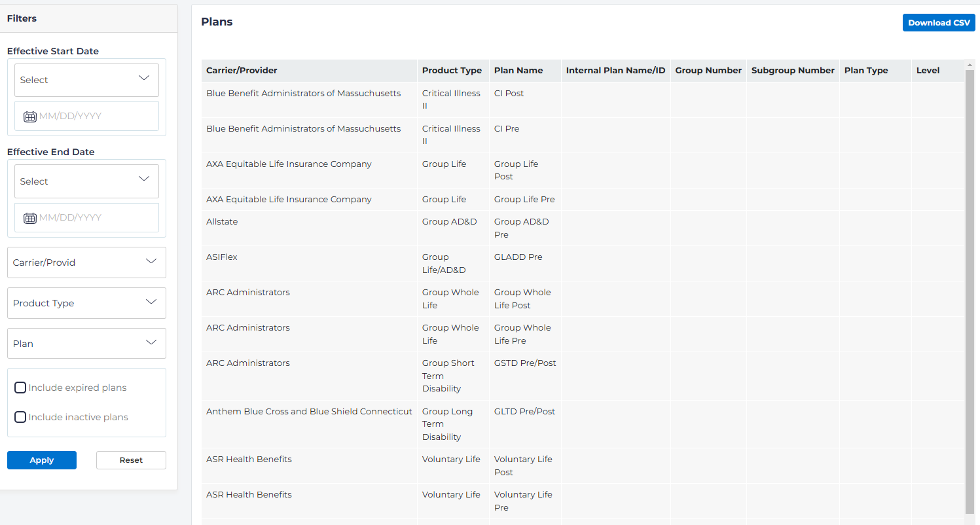
Task: Click the Plan Name column header
Action: click(x=518, y=71)
